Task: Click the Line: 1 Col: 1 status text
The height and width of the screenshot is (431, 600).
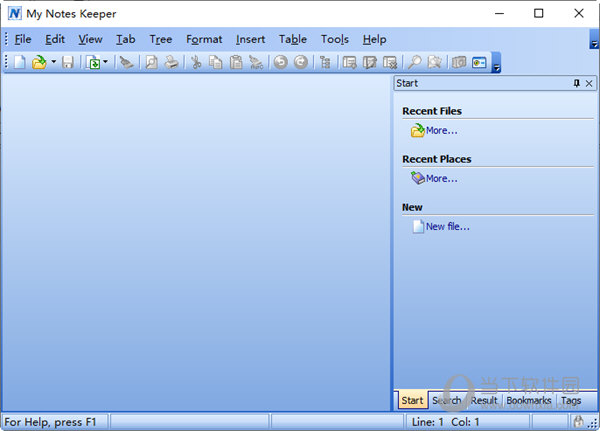Action: coord(445,422)
